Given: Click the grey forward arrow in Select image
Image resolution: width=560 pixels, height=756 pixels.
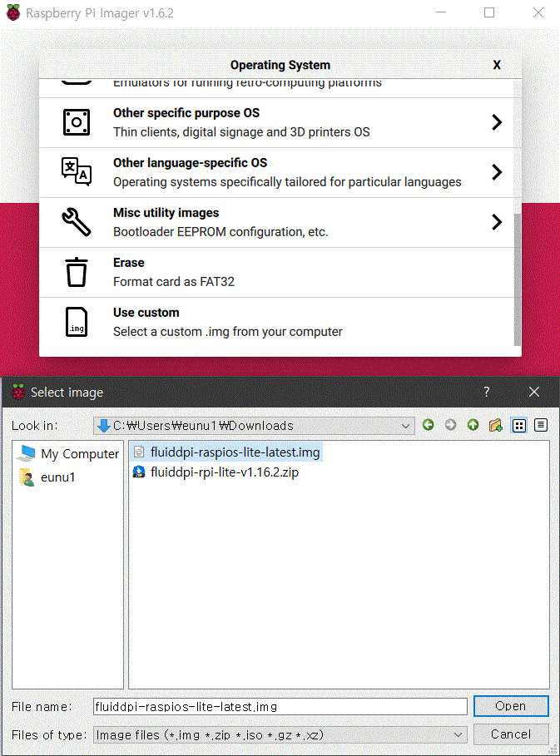Looking at the screenshot, I should pyautogui.click(x=450, y=425).
